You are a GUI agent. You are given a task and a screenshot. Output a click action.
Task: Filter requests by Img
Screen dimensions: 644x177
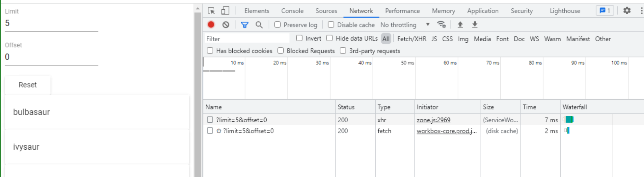463,39
